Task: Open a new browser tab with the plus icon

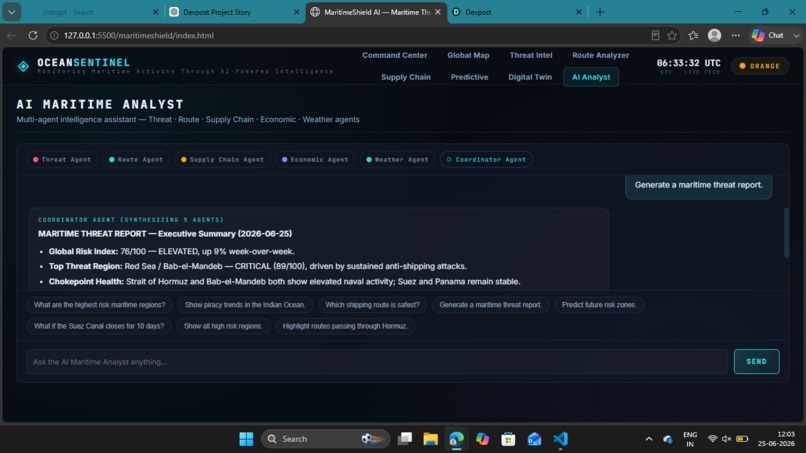Action: (600, 12)
